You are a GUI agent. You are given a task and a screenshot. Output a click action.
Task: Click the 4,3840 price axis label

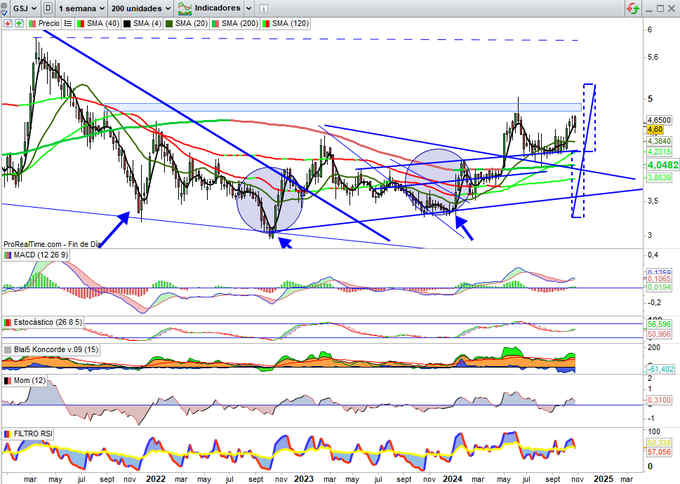[659, 141]
